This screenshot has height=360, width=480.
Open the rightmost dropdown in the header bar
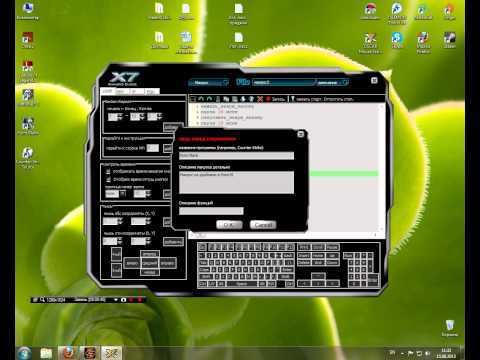(x=331, y=82)
